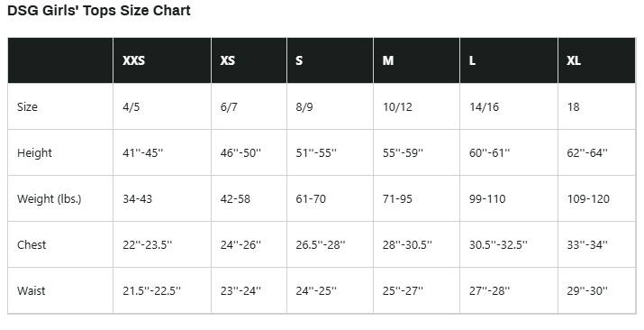
Task: Select the 21.5''-22.5'' waist cell
Action: coord(151,291)
